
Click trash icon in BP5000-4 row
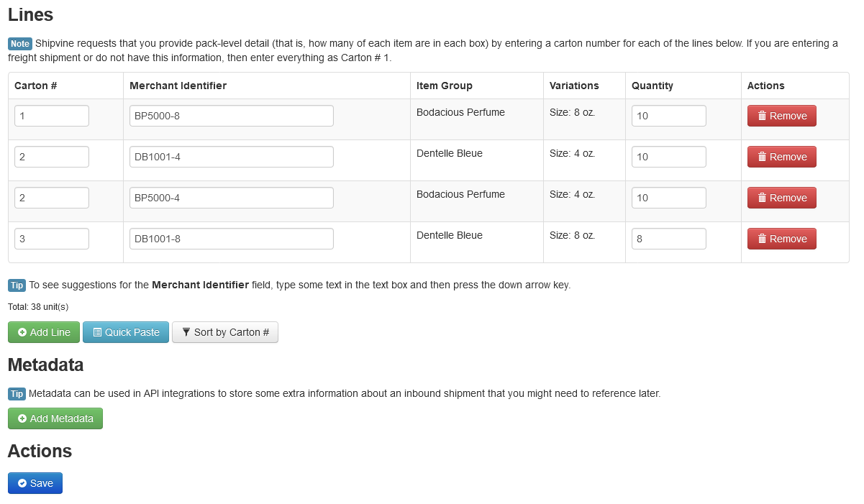pyautogui.click(x=762, y=198)
